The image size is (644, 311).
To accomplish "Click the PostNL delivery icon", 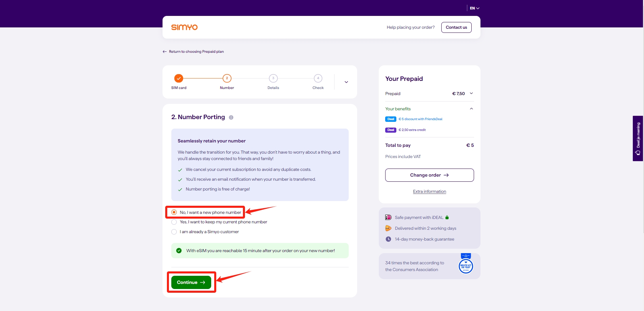I will click(388, 228).
